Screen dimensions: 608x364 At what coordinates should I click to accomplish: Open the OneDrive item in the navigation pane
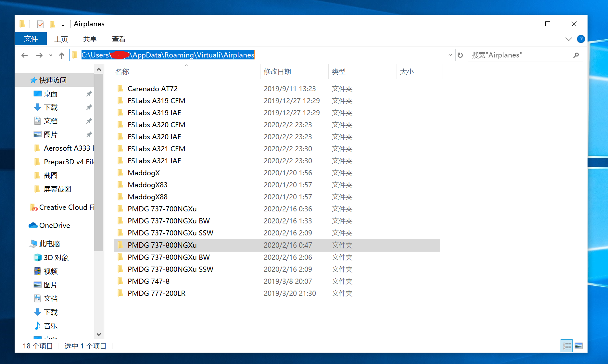tap(55, 225)
